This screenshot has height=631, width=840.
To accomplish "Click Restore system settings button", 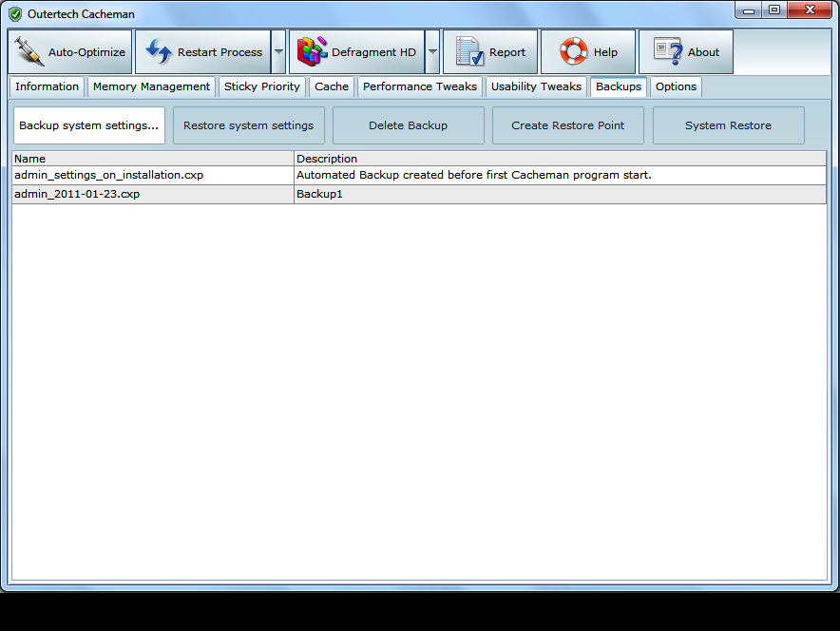I will click(249, 125).
